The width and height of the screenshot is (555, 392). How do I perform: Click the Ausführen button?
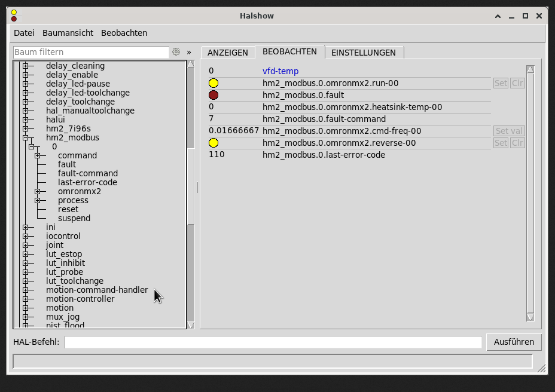tap(514, 342)
